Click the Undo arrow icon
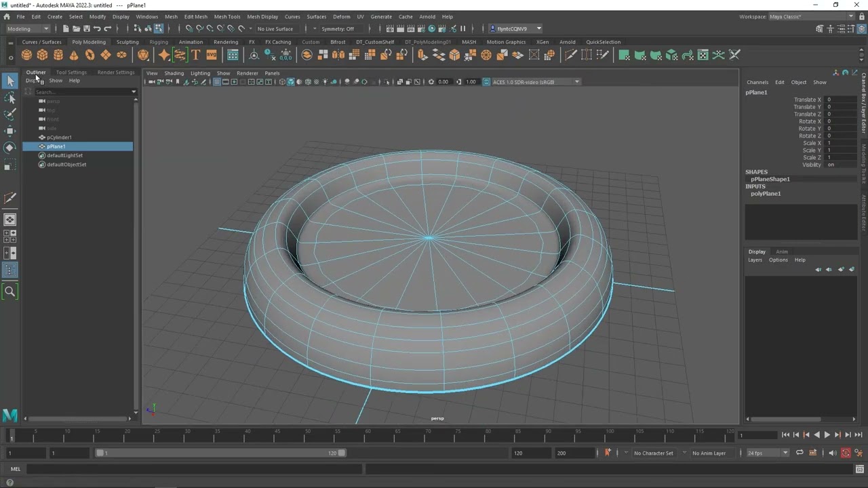The width and height of the screenshot is (868, 488). [x=97, y=28]
